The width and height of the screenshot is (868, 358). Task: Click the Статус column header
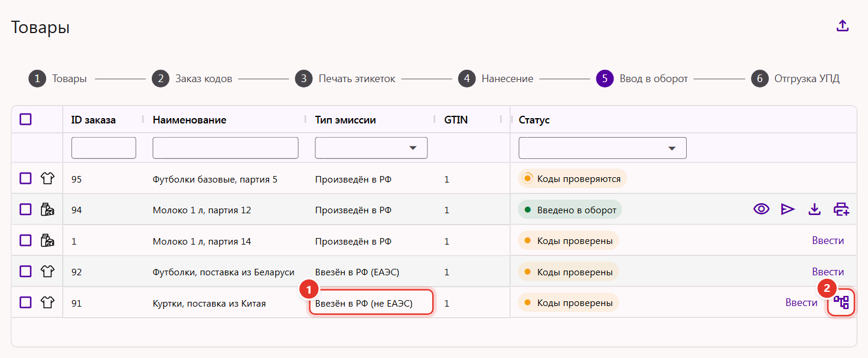(x=534, y=120)
